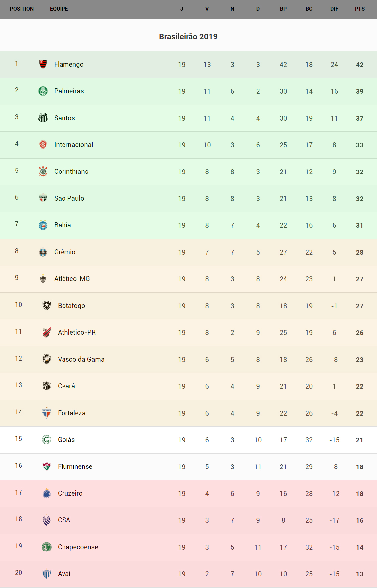Open the Fluminense team name link
The image size is (377, 588).
coord(75,466)
